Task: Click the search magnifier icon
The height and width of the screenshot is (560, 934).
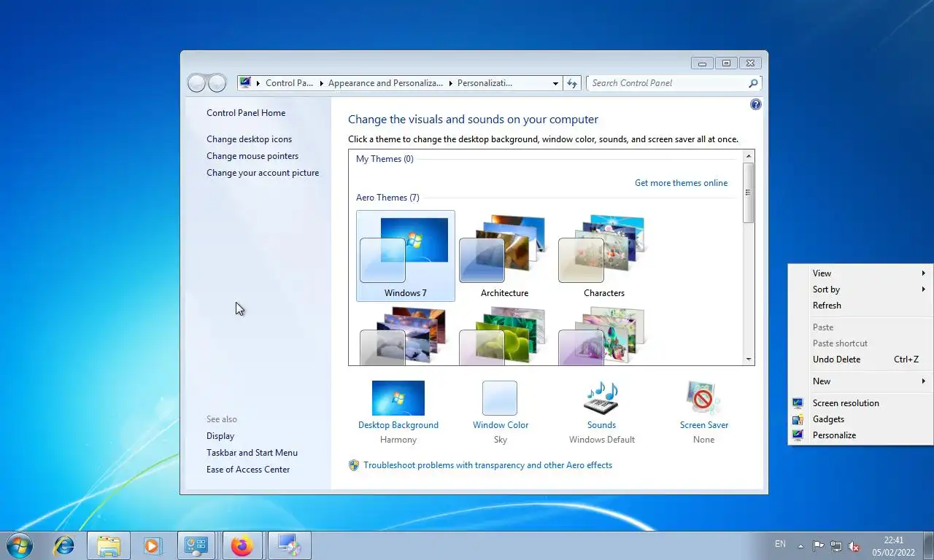Action: [753, 83]
